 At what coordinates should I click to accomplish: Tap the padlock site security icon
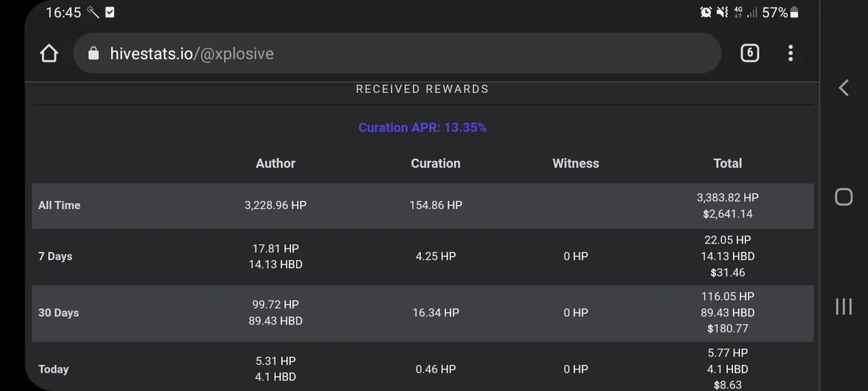click(x=94, y=54)
